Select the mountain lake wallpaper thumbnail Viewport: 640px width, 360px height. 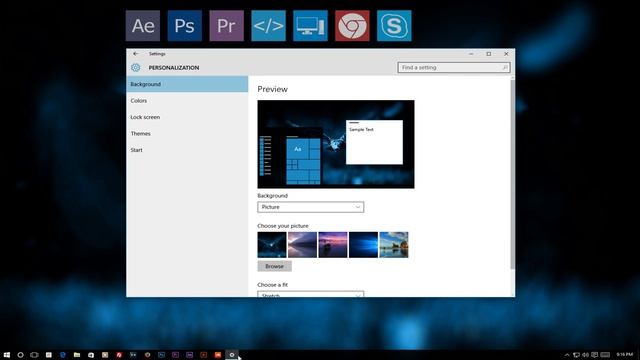click(x=302, y=245)
